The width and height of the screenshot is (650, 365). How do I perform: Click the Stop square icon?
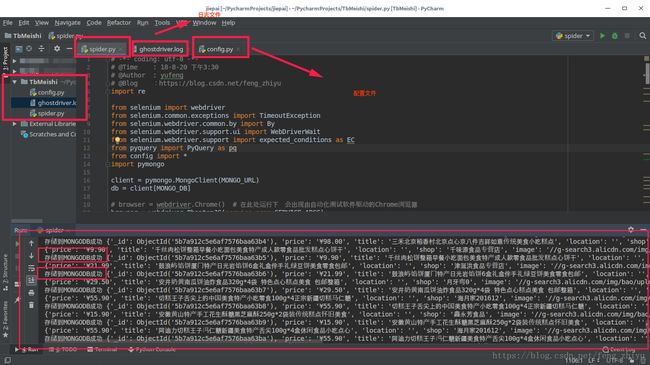point(627,36)
